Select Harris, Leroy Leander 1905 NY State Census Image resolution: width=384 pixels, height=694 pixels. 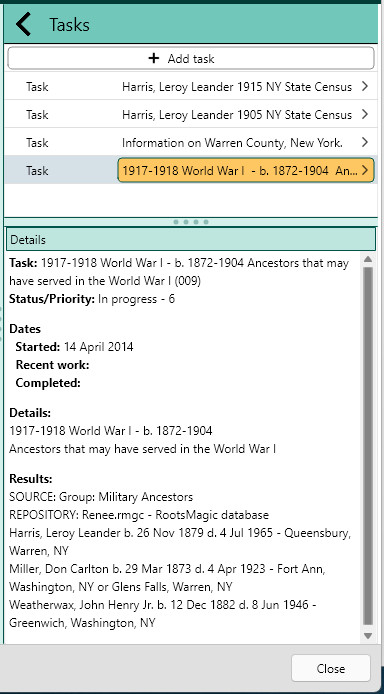click(x=237, y=115)
